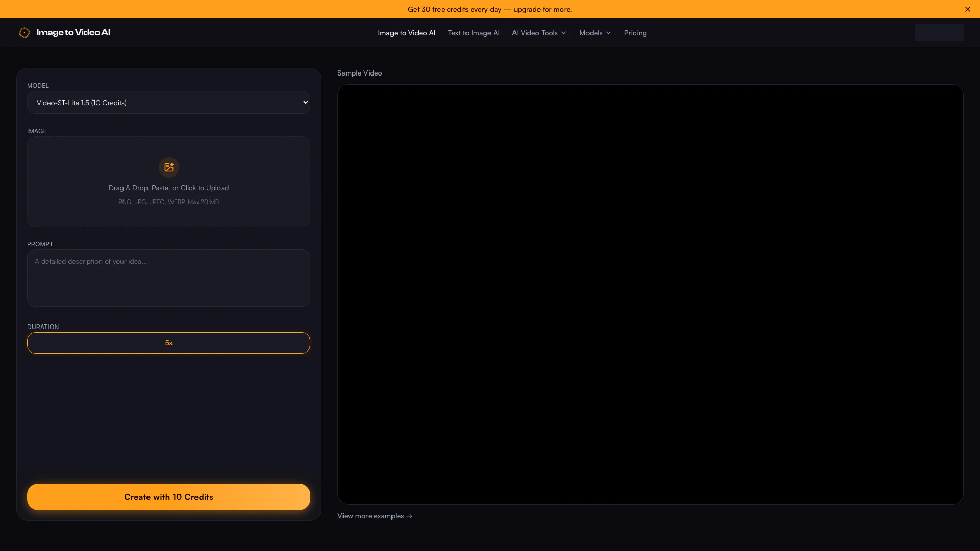This screenshot has width=980, height=551.
Task: Click Create with 10 Credits button
Action: tap(168, 497)
